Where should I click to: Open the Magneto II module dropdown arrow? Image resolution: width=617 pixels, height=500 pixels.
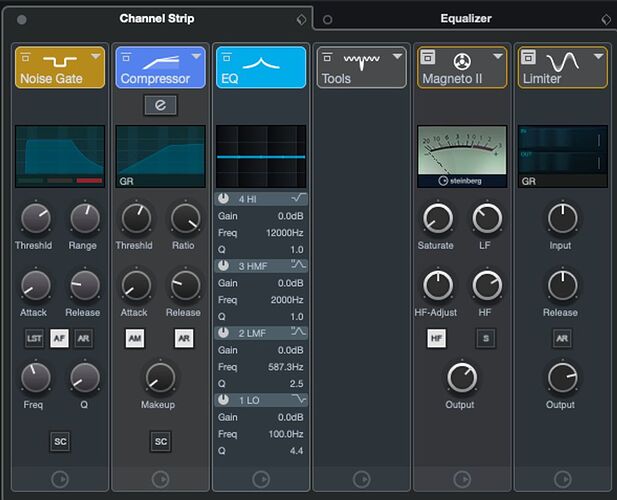pos(498,57)
